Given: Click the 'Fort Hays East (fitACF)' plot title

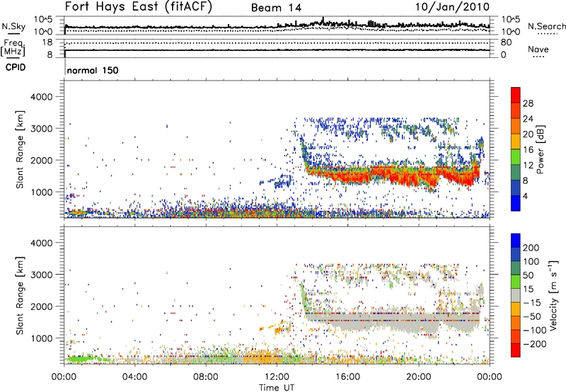Looking at the screenshot, I should [x=138, y=7].
